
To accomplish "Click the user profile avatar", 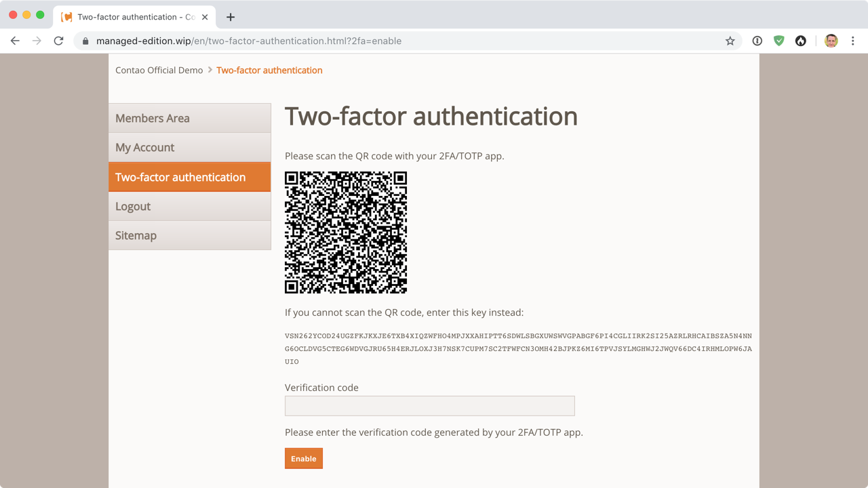I will pyautogui.click(x=831, y=41).
